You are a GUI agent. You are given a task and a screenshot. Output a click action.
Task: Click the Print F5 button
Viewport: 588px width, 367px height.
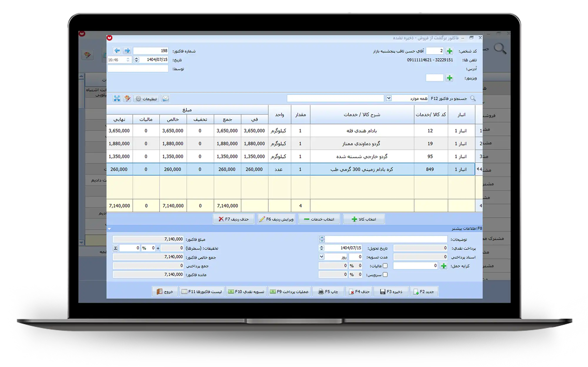(x=328, y=292)
